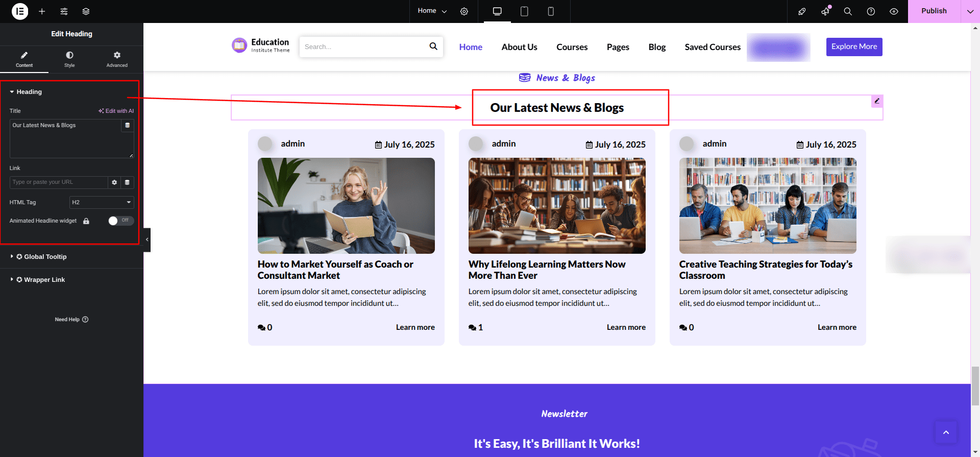
Task: Click calendar icon on How to Market post
Action: [378, 145]
